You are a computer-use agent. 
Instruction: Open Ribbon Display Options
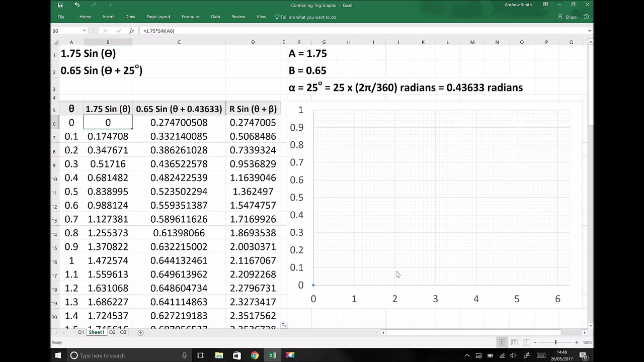[x=545, y=5]
